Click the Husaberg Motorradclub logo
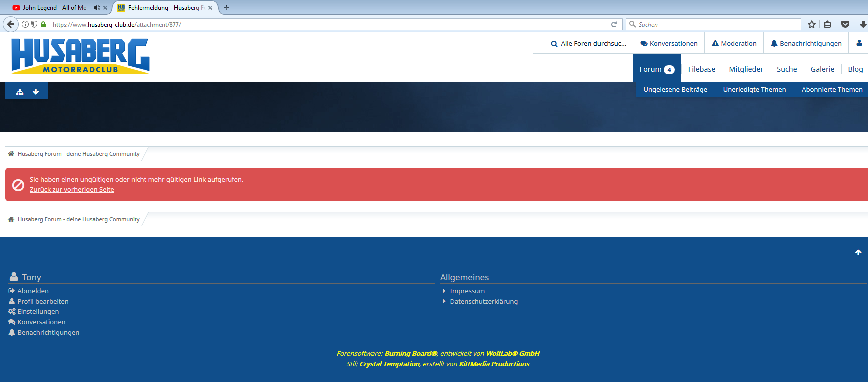 coord(80,56)
